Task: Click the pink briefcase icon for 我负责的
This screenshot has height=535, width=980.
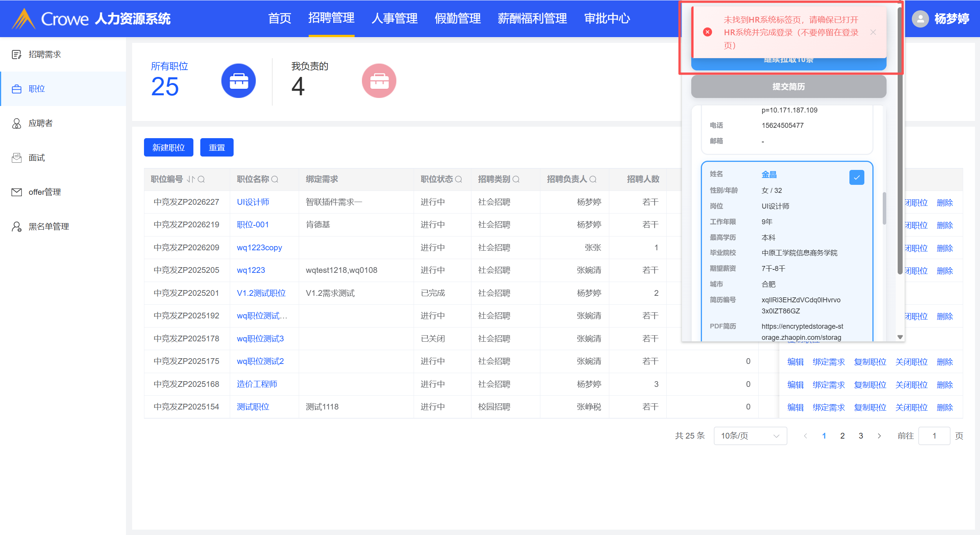Action: tap(379, 81)
